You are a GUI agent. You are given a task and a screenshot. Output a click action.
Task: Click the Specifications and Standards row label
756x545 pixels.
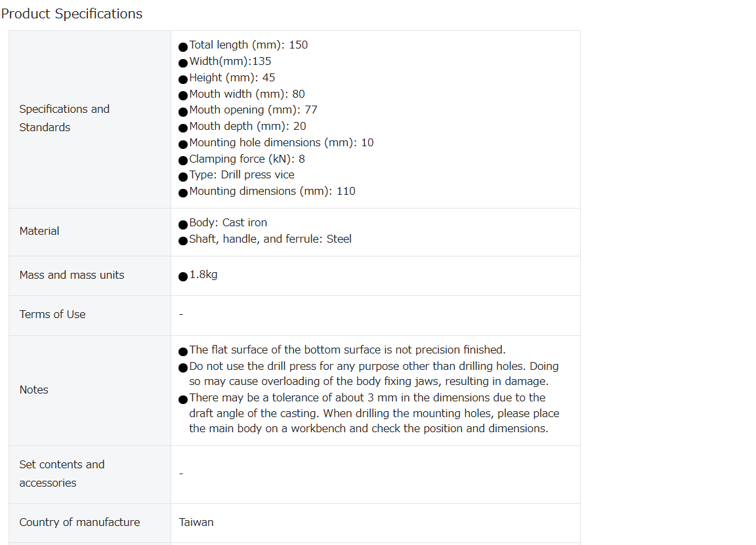tap(64, 118)
